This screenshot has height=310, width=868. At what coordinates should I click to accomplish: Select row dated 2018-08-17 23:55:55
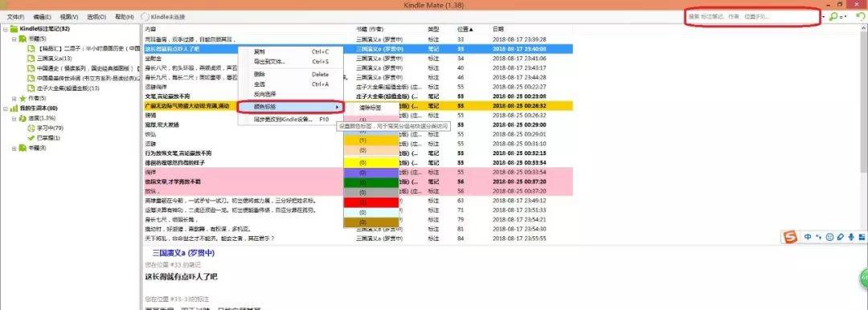(358, 239)
